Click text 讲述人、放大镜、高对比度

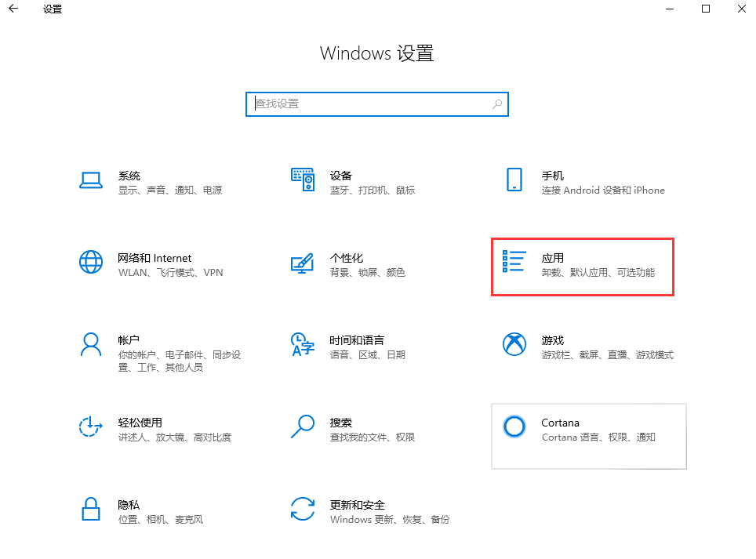(x=175, y=437)
